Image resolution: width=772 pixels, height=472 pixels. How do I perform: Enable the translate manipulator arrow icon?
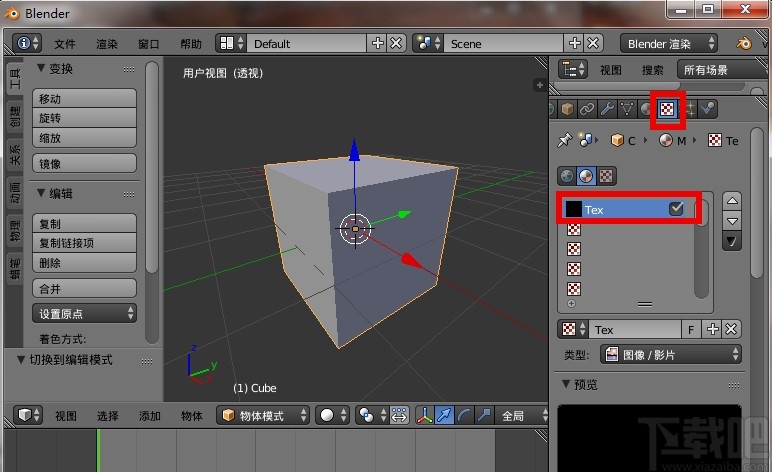pyautogui.click(x=444, y=415)
